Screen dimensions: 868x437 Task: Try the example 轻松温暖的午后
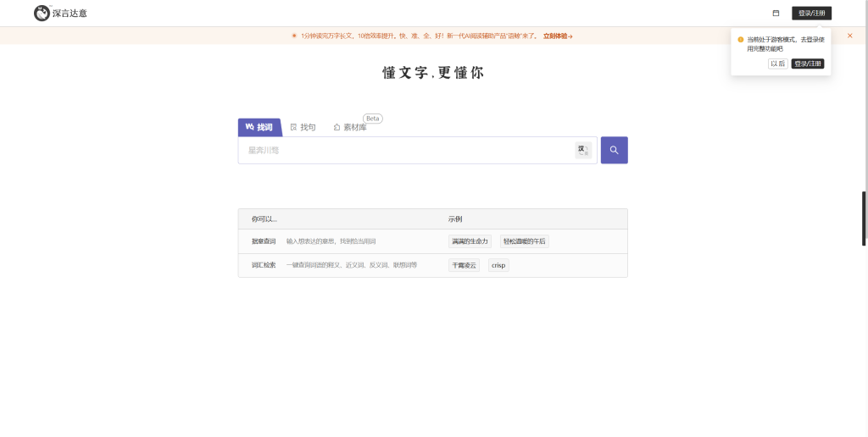click(524, 241)
